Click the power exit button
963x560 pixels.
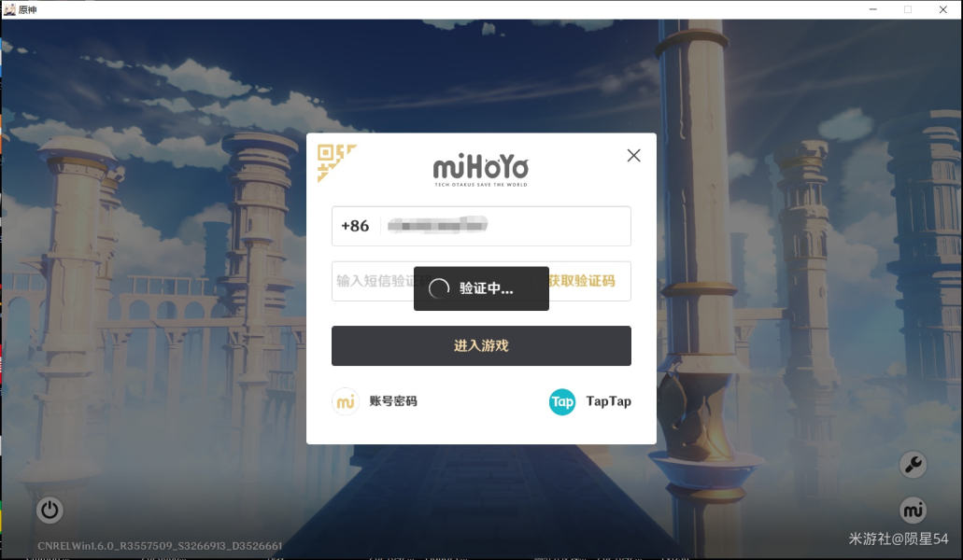tap(50, 511)
